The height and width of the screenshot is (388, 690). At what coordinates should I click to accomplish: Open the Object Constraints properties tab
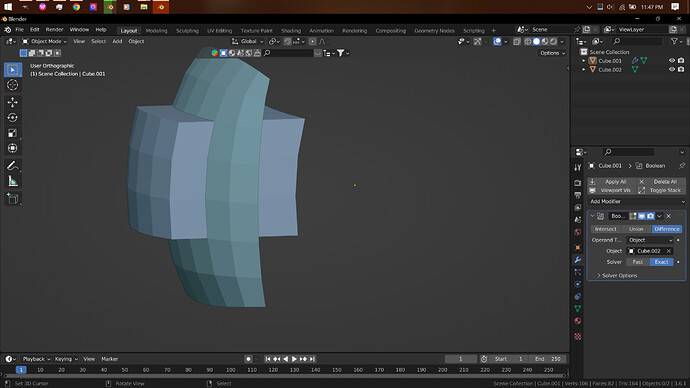[578, 296]
